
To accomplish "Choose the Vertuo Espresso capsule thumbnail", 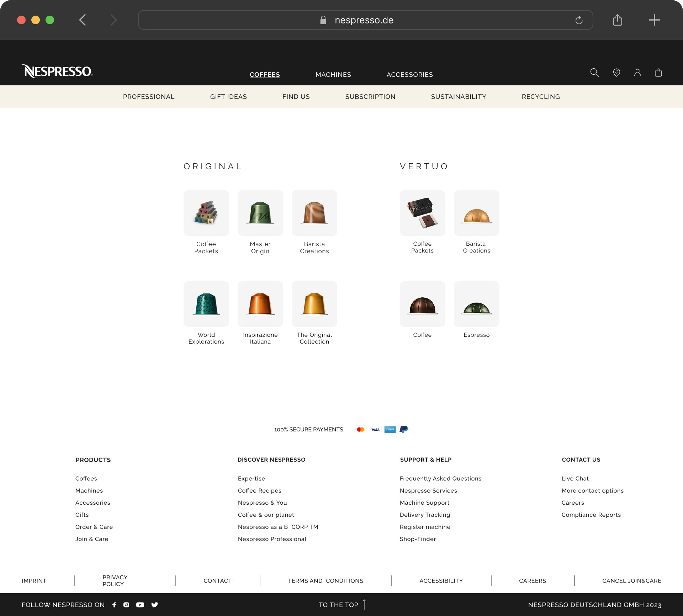I will [x=476, y=304].
